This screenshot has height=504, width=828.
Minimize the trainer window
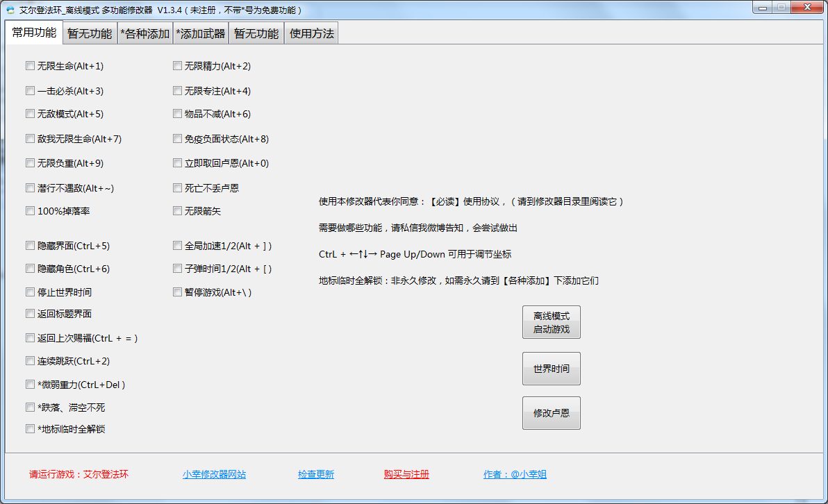point(763,8)
